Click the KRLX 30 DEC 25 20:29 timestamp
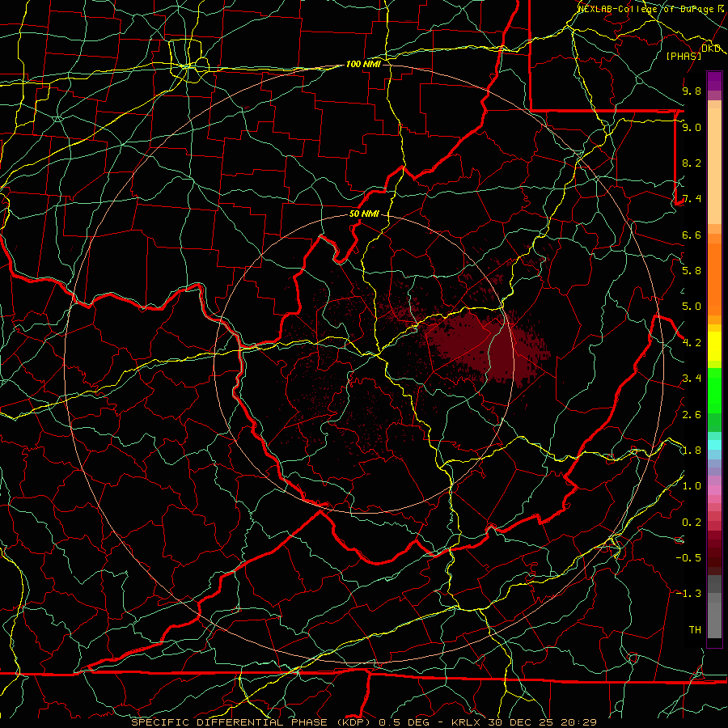The width and height of the screenshot is (728, 728). tap(523, 722)
